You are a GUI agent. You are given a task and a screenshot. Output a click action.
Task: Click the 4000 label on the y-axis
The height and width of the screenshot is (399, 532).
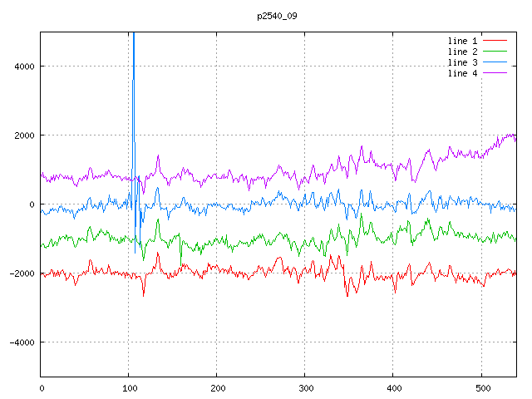click(x=22, y=66)
